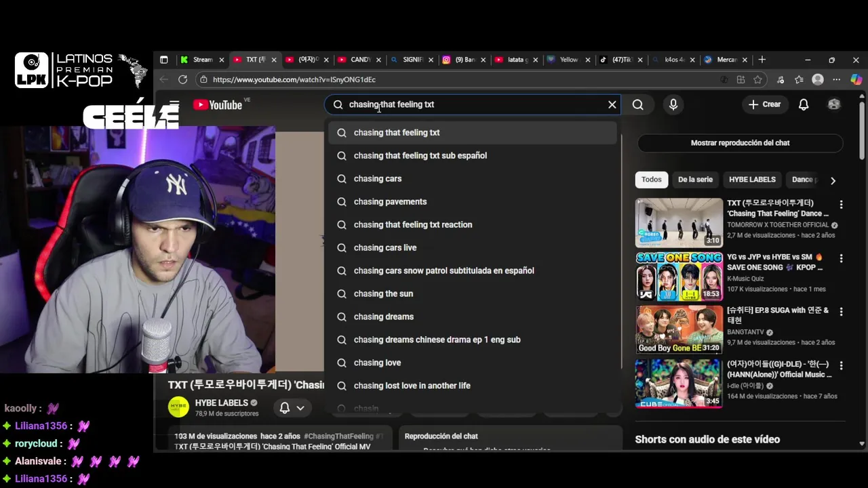
Task: Choose suggestion 'chasing lost love in another life'
Action: [x=472, y=386]
